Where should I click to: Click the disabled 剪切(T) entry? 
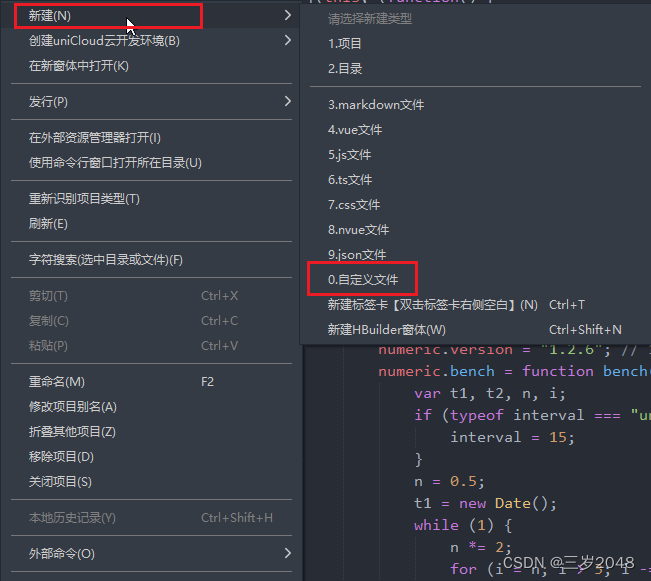[151, 296]
